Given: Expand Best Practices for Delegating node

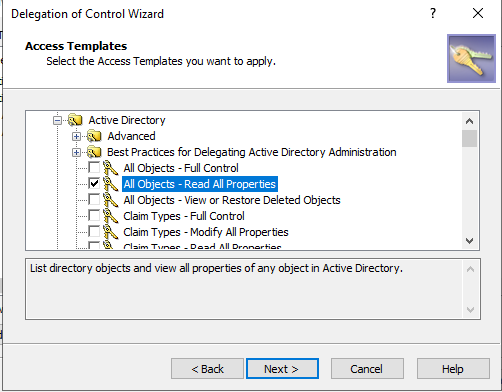Looking at the screenshot, I should tap(76, 152).
